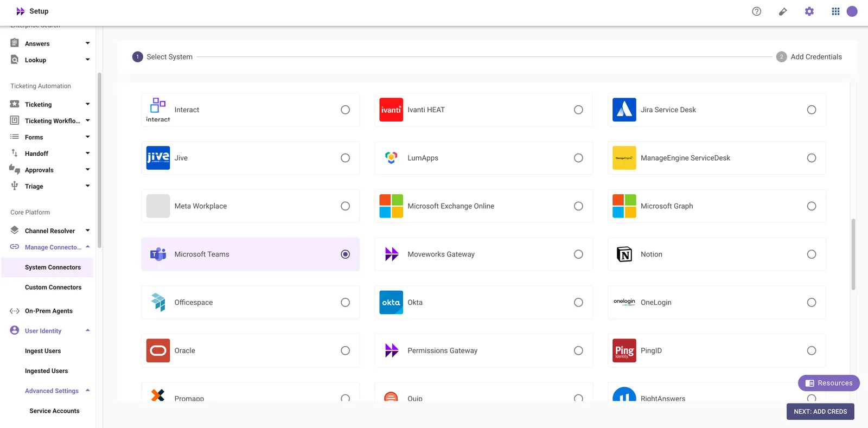Image resolution: width=868 pixels, height=428 pixels.
Task: Select the Moveworks Gateway radio button
Action: pyautogui.click(x=578, y=254)
